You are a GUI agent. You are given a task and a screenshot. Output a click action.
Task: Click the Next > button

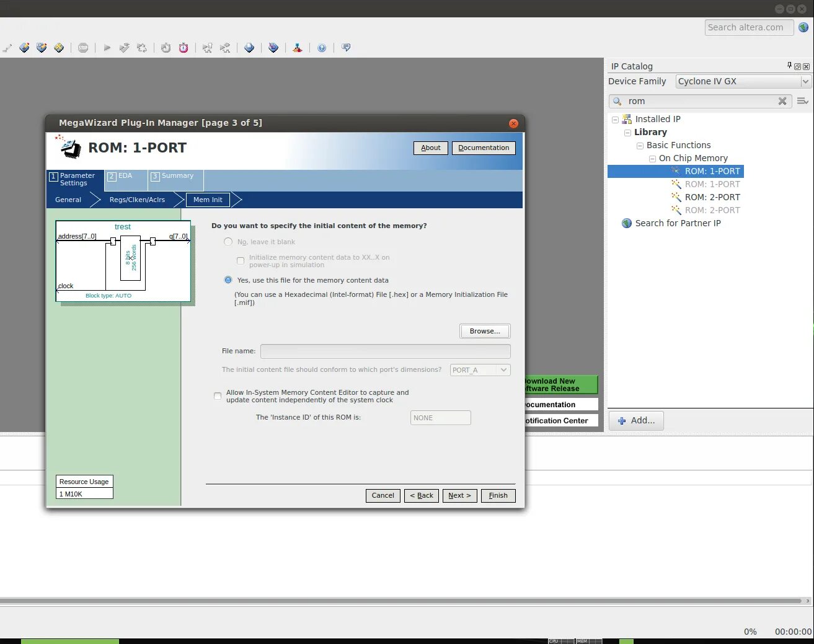click(x=460, y=495)
